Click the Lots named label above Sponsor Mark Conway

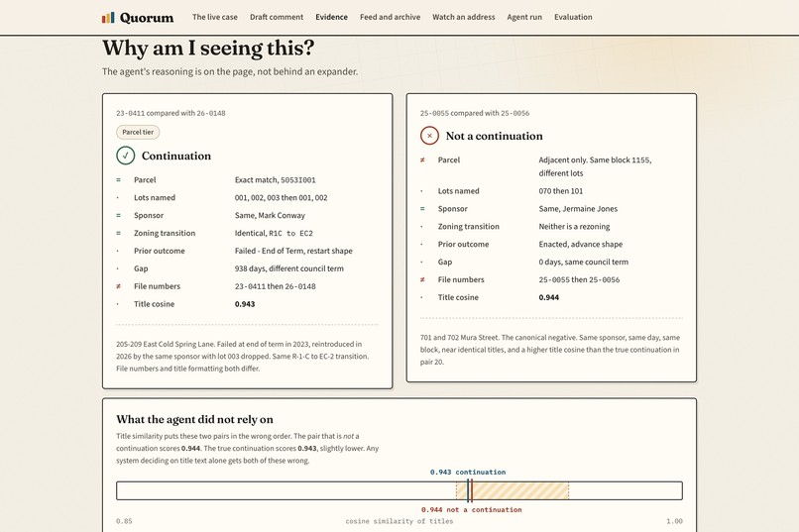pyautogui.click(x=155, y=197)
